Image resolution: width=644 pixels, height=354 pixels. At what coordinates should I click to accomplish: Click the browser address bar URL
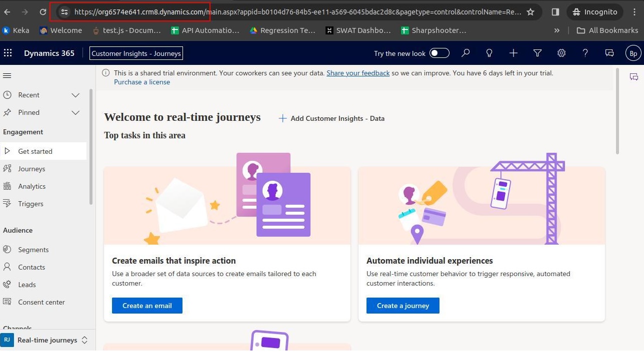click(297, 12)
